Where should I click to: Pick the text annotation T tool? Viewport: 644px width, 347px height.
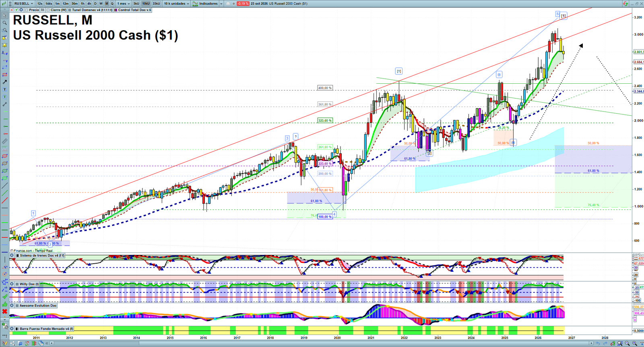4,89
